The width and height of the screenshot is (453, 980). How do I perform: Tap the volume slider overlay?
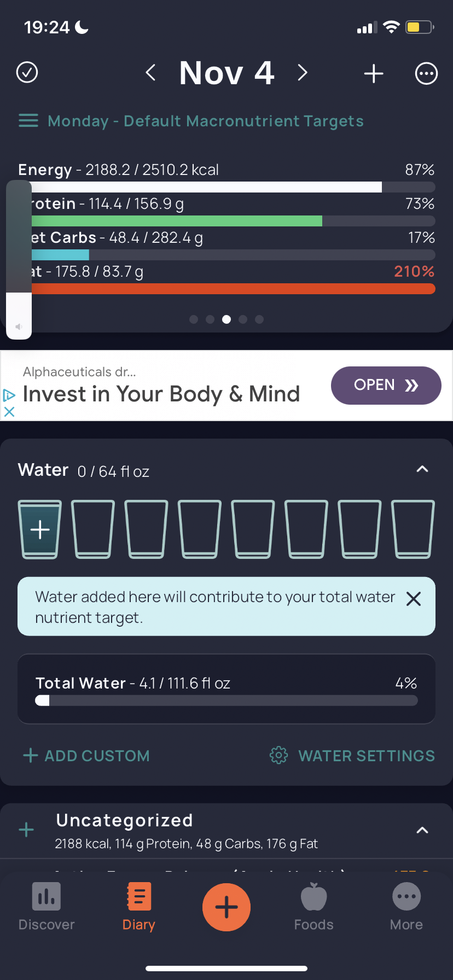point(19,260)
